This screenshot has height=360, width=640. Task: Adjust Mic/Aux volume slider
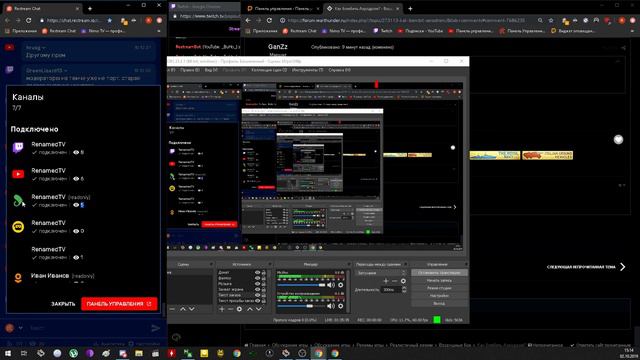302,285
